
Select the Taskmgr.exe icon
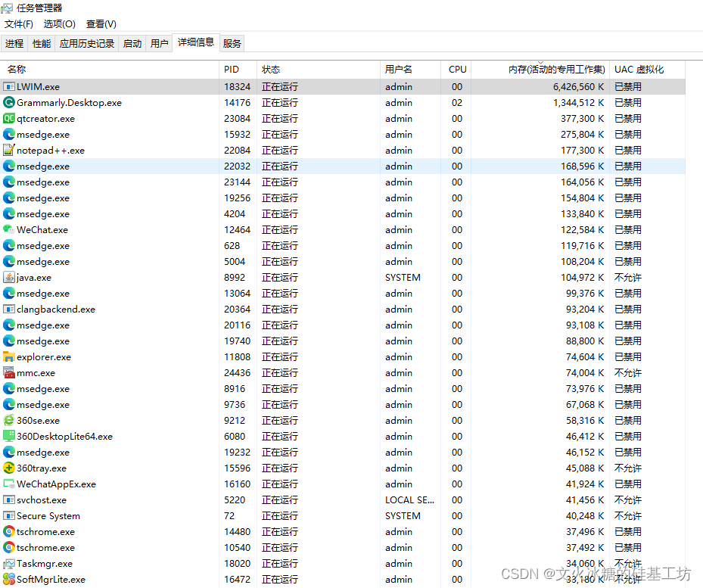click(x=9, y=563)
